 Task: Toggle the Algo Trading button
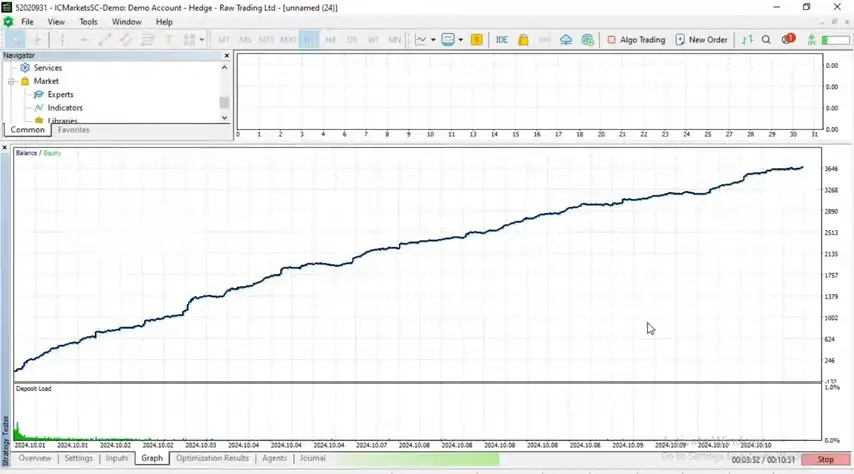pyautogui.click(x=636, y=40)
